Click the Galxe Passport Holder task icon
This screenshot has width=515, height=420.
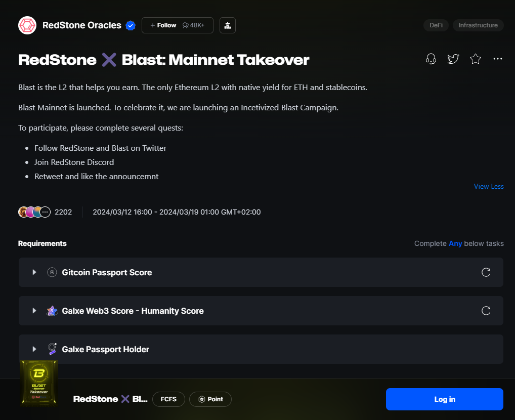(x=52, y=349)
